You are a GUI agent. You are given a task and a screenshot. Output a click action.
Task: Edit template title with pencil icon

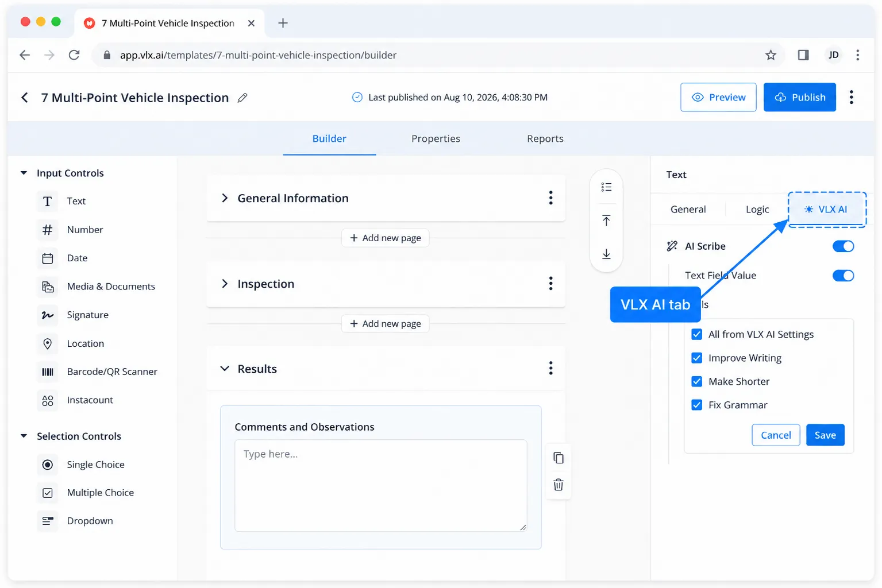242,98
